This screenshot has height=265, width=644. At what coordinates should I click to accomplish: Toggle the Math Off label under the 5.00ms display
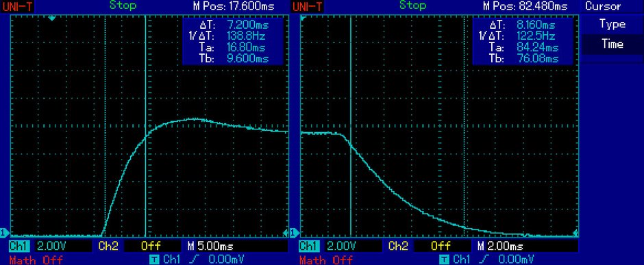(36, 260)
